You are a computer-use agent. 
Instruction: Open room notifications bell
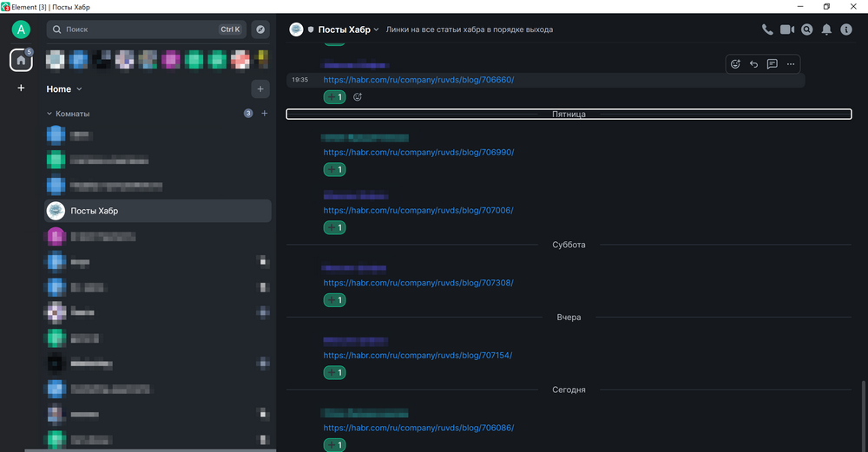click(826, 29)
